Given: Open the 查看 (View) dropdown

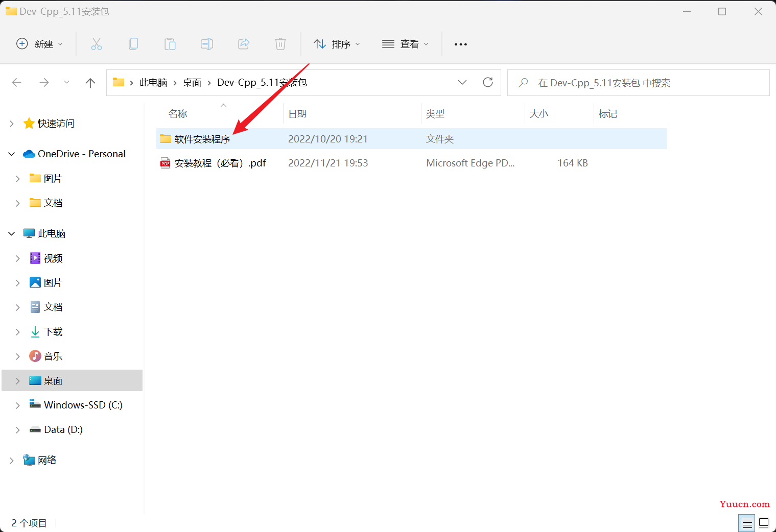Looking at the screenshot, I should (406, 44).
